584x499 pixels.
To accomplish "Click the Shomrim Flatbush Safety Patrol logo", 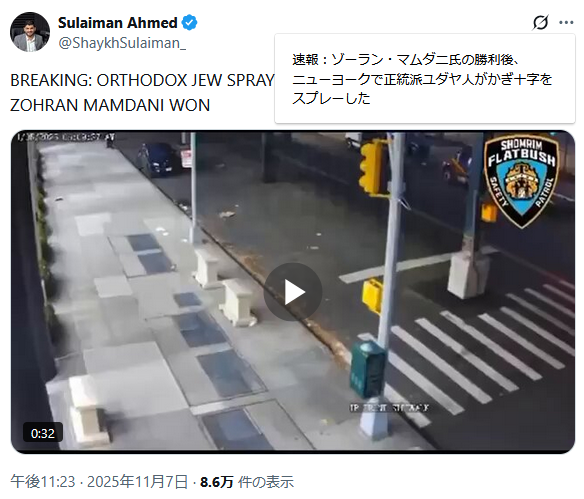I will [x=522, y=181].
